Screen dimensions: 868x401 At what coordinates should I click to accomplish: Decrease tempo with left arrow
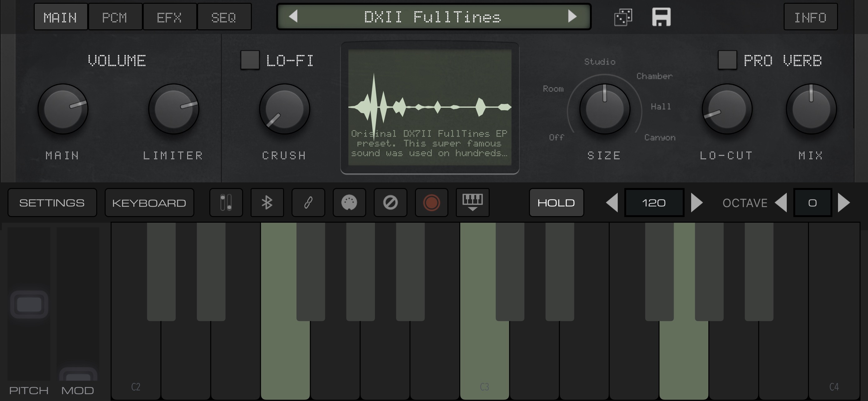click(x=612, y=203)
